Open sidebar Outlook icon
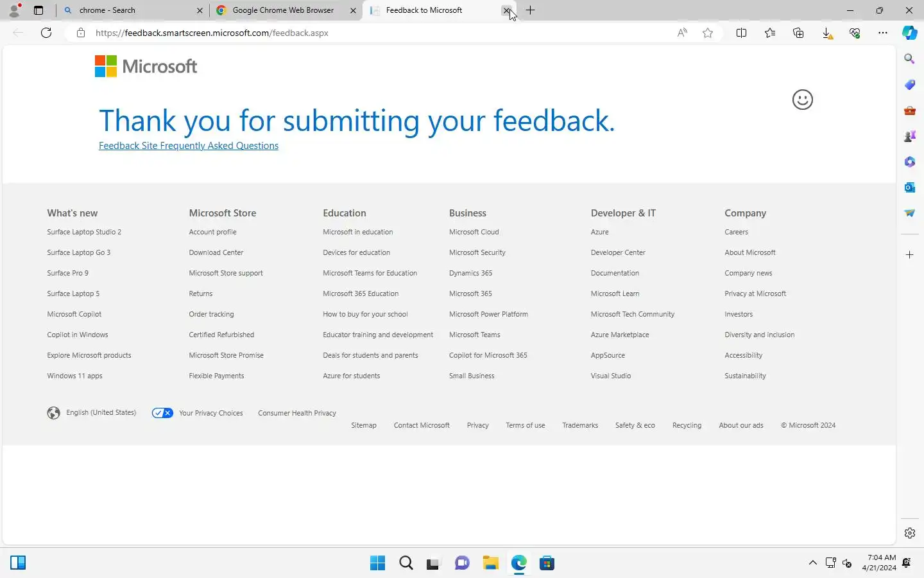Image resolution: width=924 pixels, height=578 pixels. [x=909, y=188]
